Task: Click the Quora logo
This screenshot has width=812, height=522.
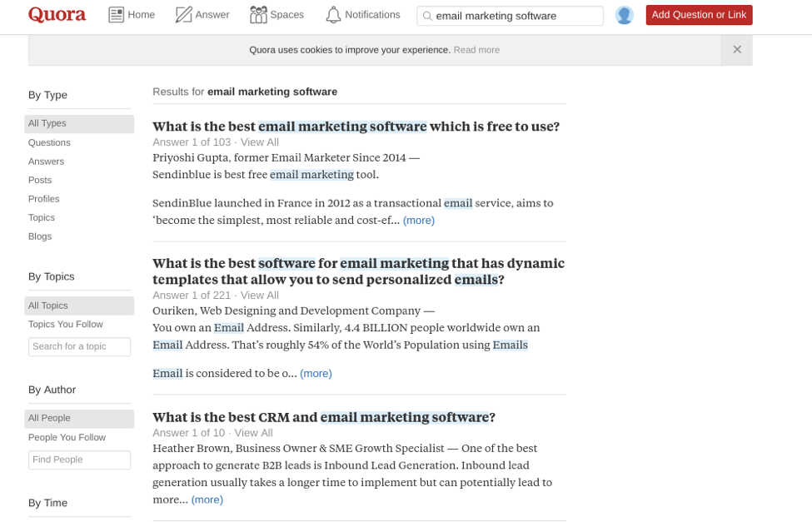Action: [x=57, y=14]
